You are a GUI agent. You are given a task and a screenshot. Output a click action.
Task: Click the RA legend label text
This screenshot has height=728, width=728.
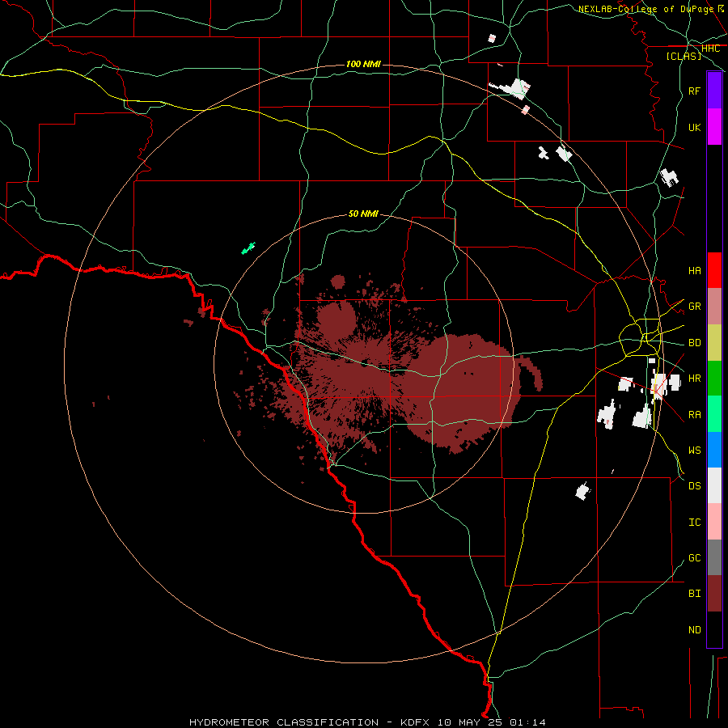point(695,414)
